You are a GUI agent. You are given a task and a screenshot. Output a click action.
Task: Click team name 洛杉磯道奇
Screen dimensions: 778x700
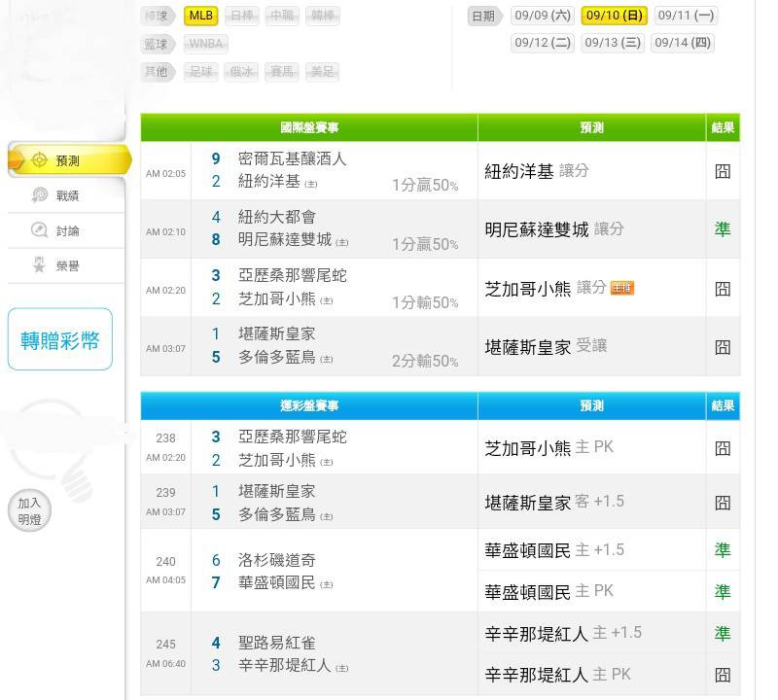(x=276, y=560)
